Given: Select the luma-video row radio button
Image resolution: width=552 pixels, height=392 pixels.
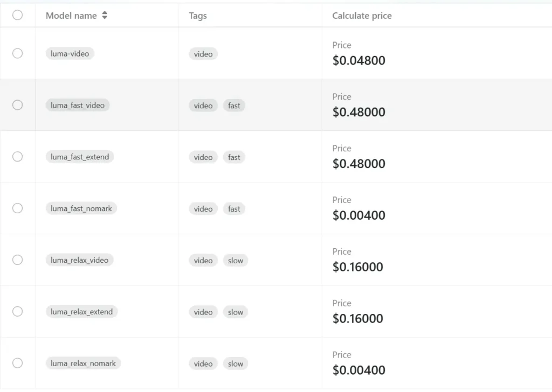Looking at the screenshot, I should (17, 53).
